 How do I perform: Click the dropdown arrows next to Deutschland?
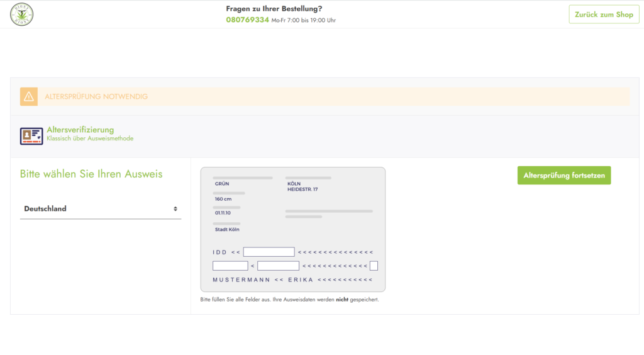(x=175, y=209)
